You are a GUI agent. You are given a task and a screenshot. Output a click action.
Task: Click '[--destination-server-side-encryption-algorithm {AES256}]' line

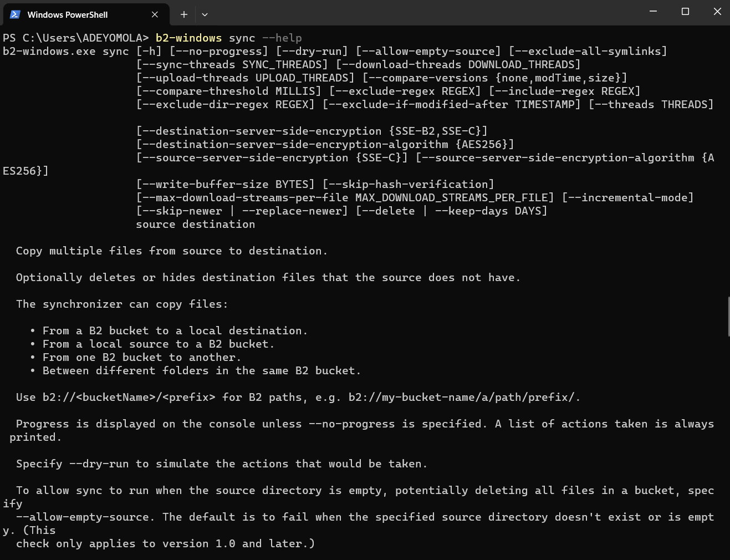point(325,144)
